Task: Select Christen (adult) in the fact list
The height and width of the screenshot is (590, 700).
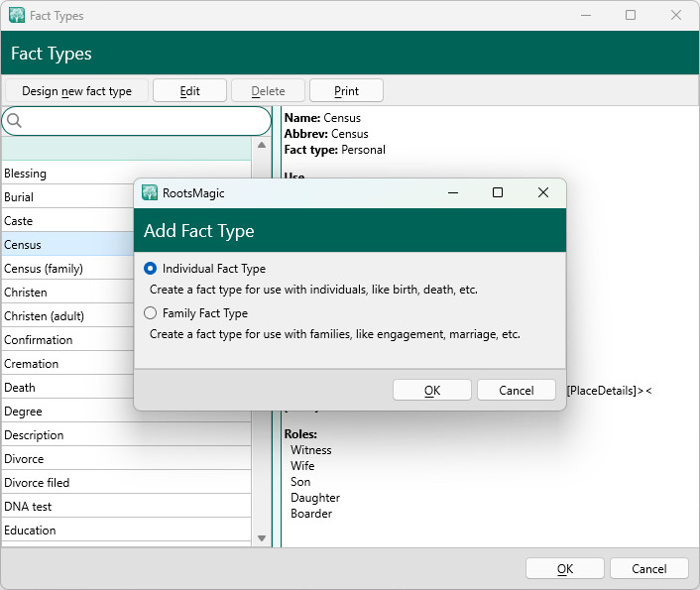Action: [67, 315]
